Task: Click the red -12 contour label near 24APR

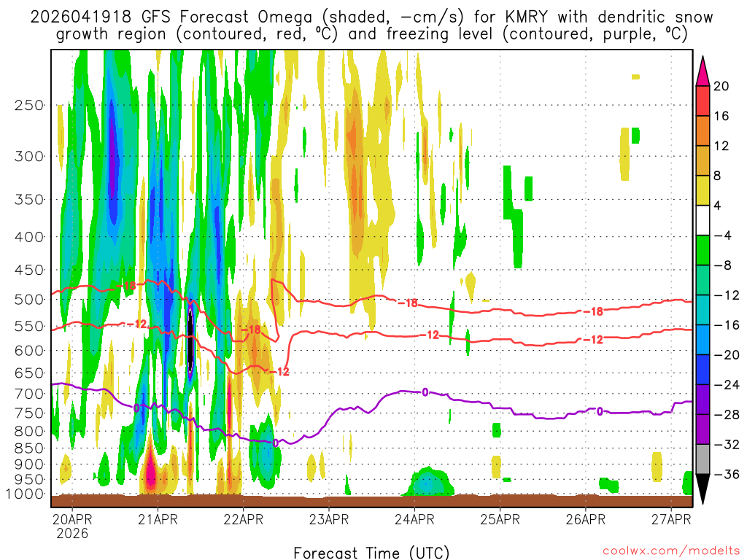Action: (x=429, y=335)
